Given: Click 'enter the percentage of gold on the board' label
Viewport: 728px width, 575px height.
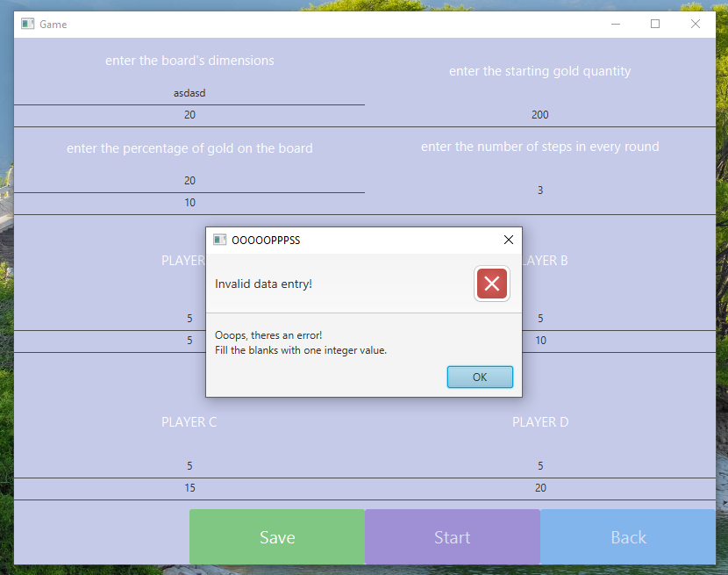Looking at the screenshot, I should [189, 148].
